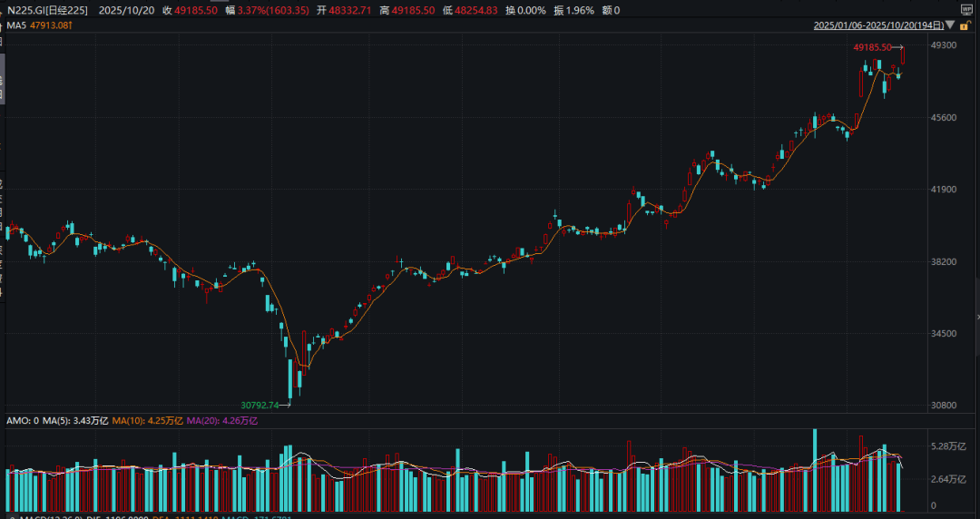Click the MA5 upward arrow indicator
Viewport: 980px width, 519px height.
click(x=70, y=25)
